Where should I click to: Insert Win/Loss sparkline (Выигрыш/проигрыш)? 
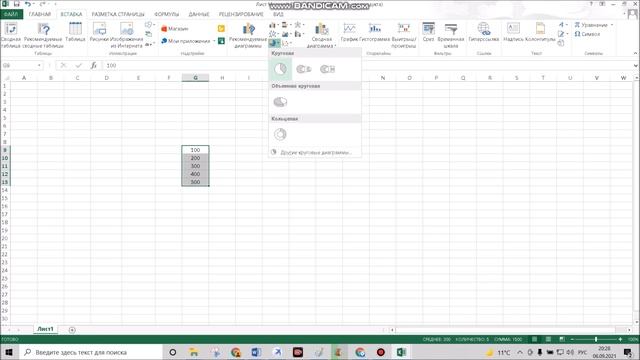(404, 35)
